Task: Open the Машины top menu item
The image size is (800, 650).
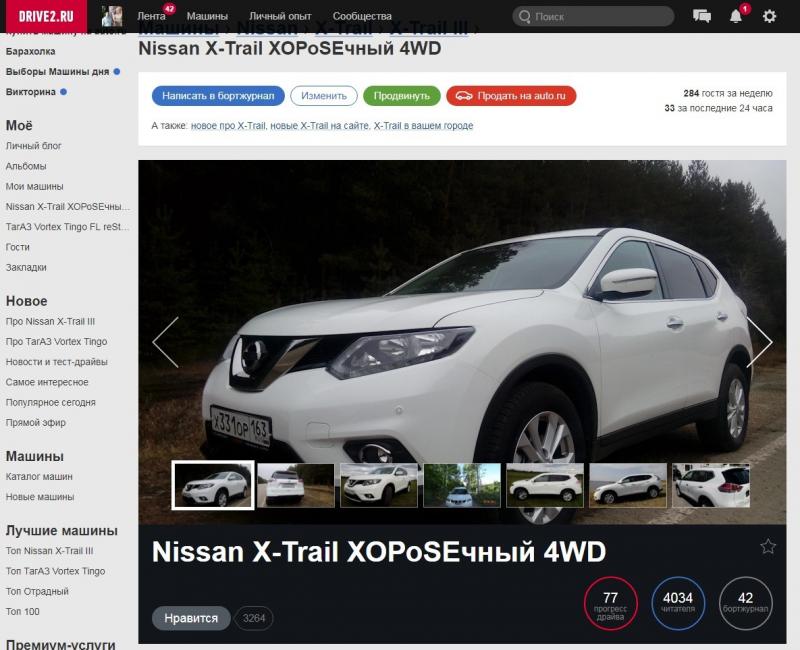Action: [207, 16]
